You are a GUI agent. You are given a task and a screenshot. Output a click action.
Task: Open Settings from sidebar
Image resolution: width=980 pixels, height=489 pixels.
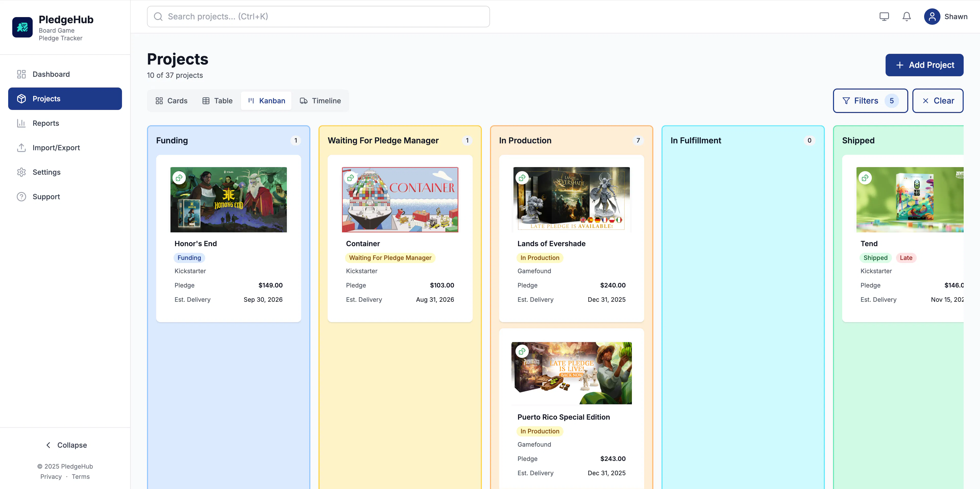[x=65, y=172]
